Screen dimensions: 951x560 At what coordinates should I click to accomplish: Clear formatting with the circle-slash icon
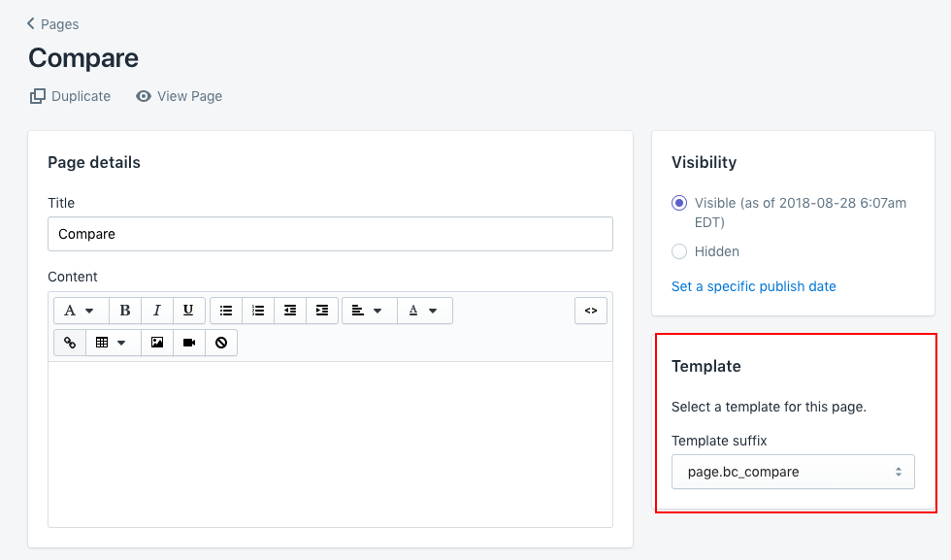pos(221,343)
